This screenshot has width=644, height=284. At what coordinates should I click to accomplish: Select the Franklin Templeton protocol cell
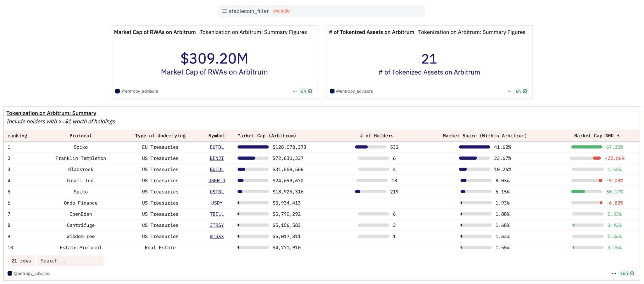(80, 158)
